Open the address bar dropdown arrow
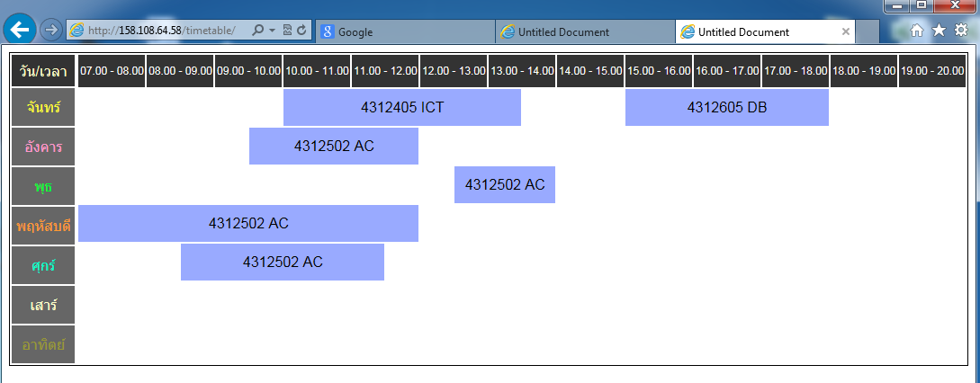The height and width of the screenshot is (383, 980). click(272, 31)
